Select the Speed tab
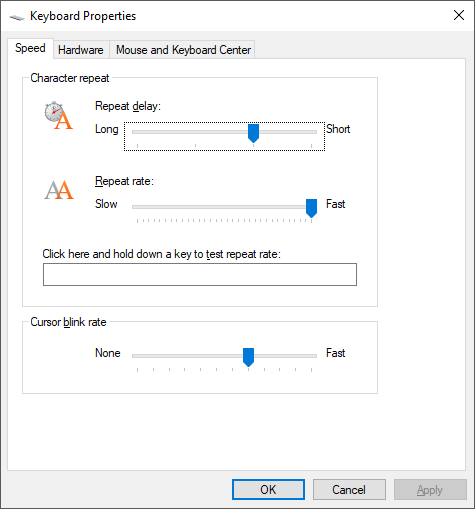 pyautogui.click(x=30, y=48)
